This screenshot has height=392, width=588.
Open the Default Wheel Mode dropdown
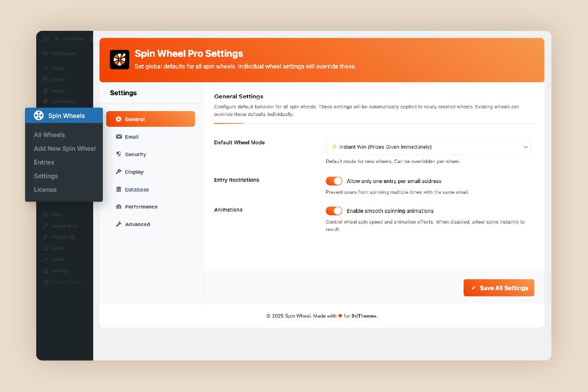[x=428, y=147]
